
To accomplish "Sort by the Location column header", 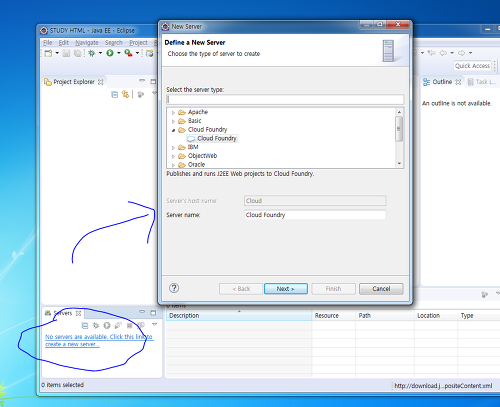I will 436,316.
